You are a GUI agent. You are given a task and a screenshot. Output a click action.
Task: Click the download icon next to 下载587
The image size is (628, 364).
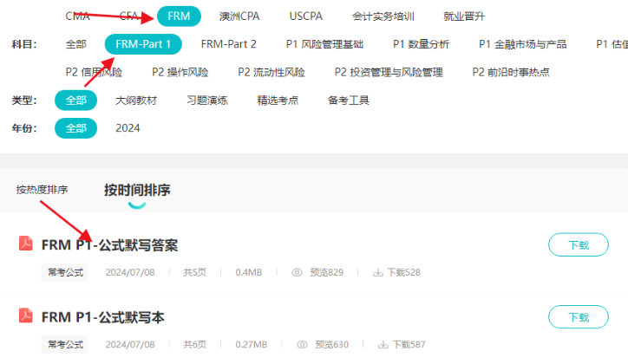point(377,344)
